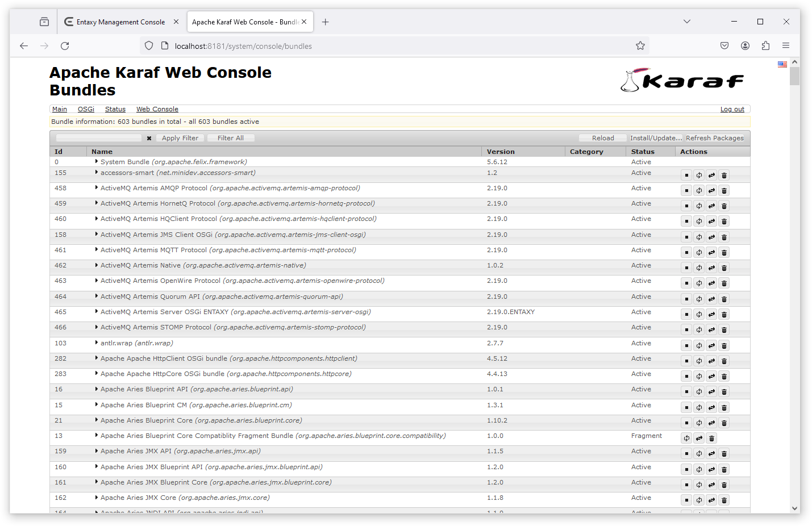Uninstall the Apache HttpCore OSGi bundle
Viewport: 812px width, 526px height.
[724, 375]
